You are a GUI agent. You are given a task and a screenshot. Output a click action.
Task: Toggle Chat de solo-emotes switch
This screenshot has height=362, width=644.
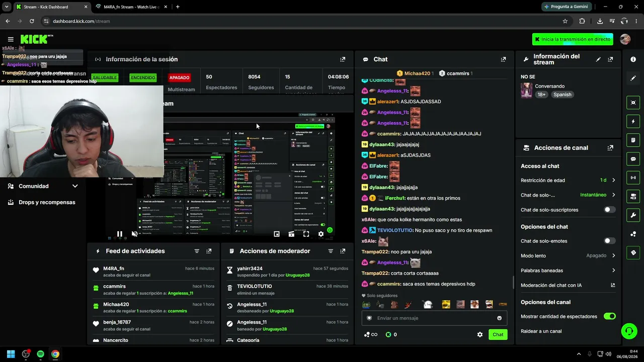click(x=609, y=241)
